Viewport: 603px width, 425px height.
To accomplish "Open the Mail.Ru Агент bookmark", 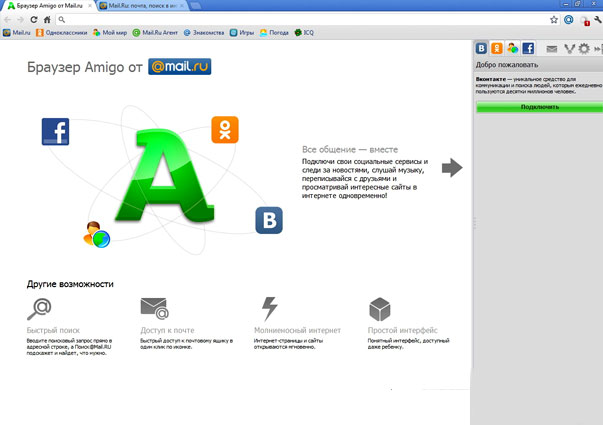I will (155, 33).
